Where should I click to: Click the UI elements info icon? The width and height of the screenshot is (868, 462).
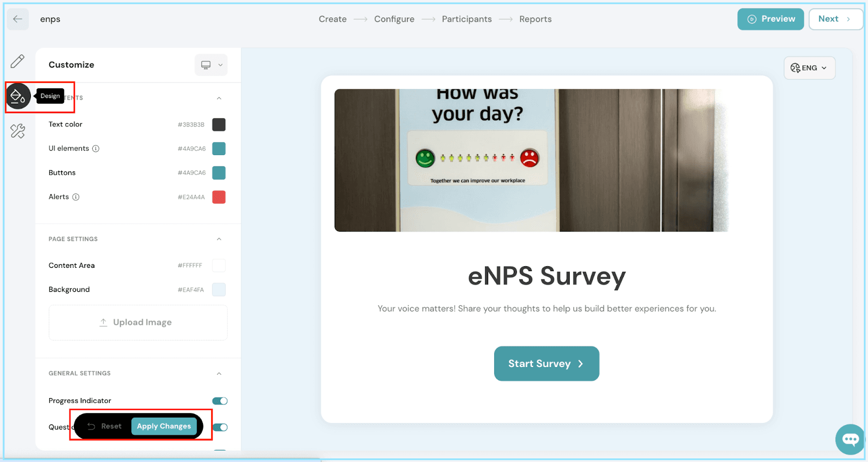pos(96,149)
